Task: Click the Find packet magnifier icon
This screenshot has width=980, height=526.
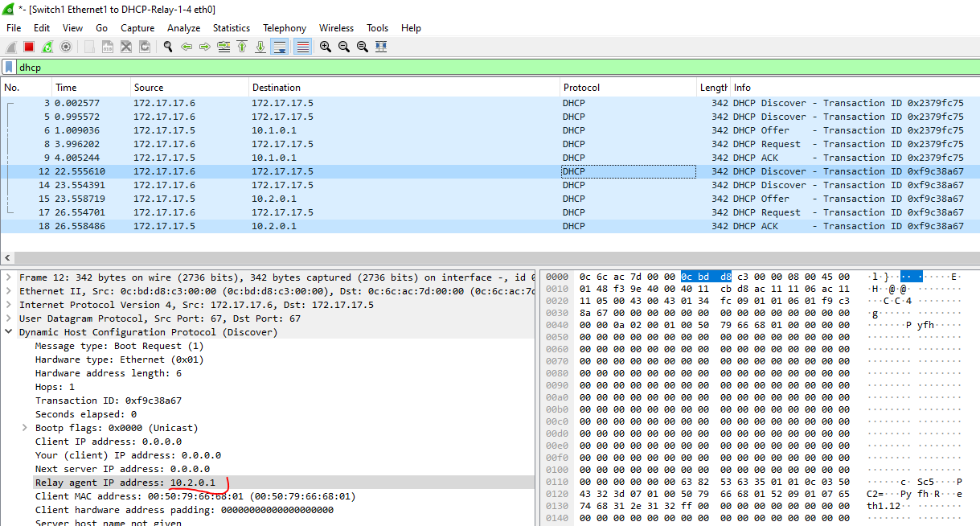Action: tap(168, 47)
